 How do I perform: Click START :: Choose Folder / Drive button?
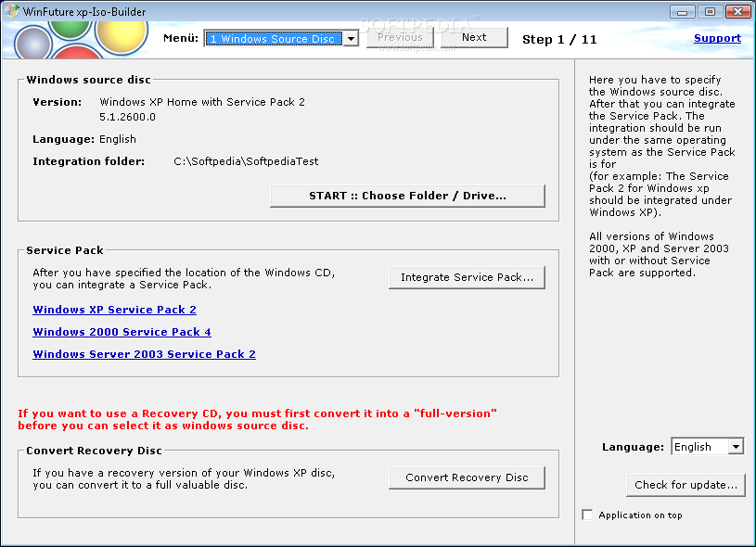(407, 196)
